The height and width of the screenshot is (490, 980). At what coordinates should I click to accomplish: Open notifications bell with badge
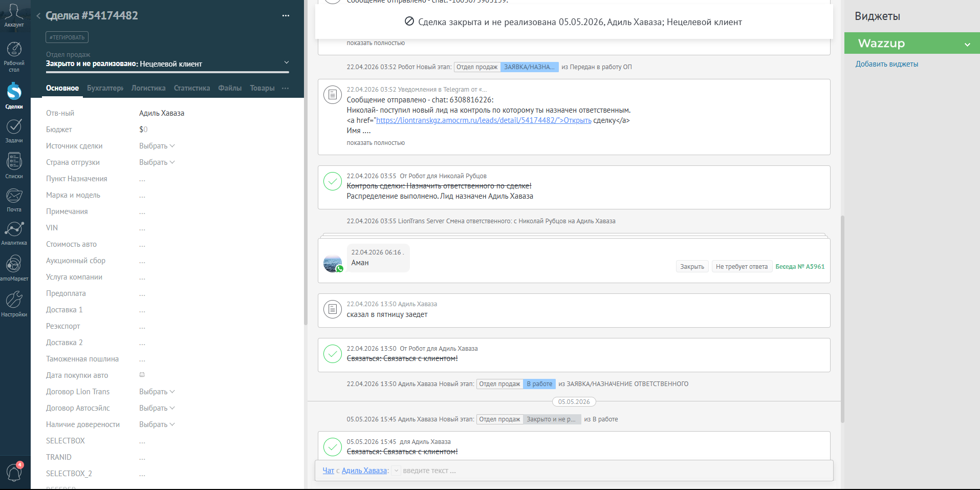(14, 472)
